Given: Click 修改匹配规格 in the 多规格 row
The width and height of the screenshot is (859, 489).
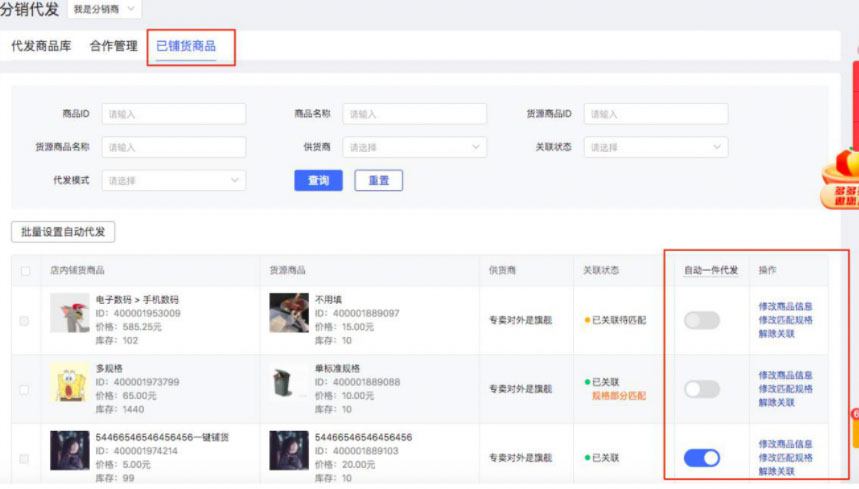Looking at the screenshot, I should click(786, 389).
